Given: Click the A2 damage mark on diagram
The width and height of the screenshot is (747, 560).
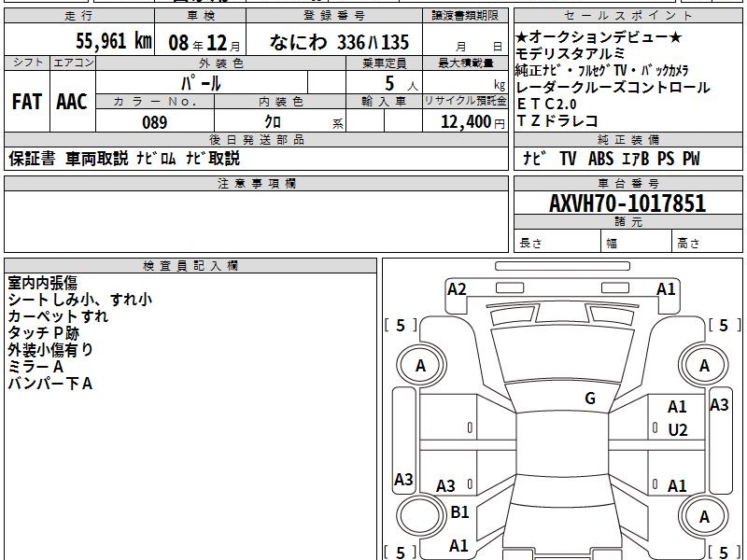Looking at the screenshot, I should pos(457,289).
